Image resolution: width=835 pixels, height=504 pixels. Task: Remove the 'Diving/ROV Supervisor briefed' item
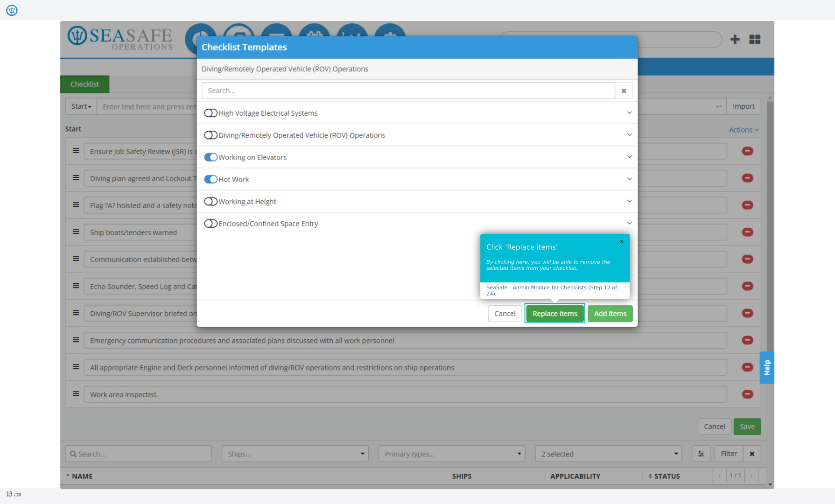click(747, 313)
